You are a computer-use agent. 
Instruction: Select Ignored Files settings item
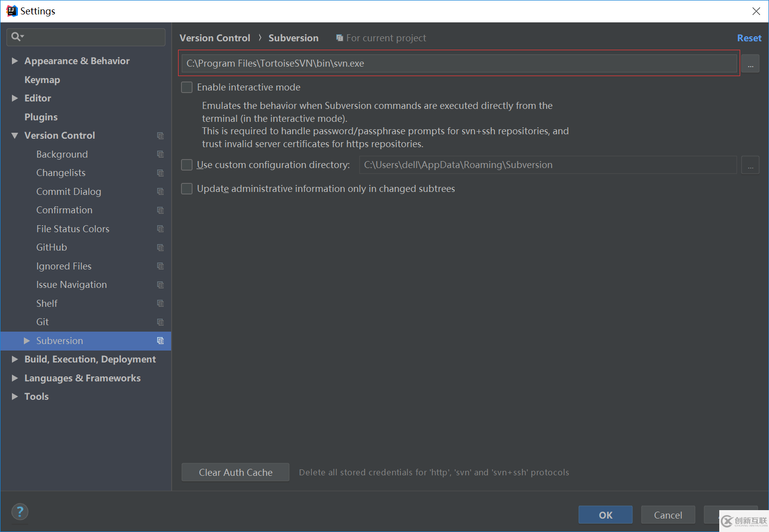pyautogui.click(x=64, y=266)
